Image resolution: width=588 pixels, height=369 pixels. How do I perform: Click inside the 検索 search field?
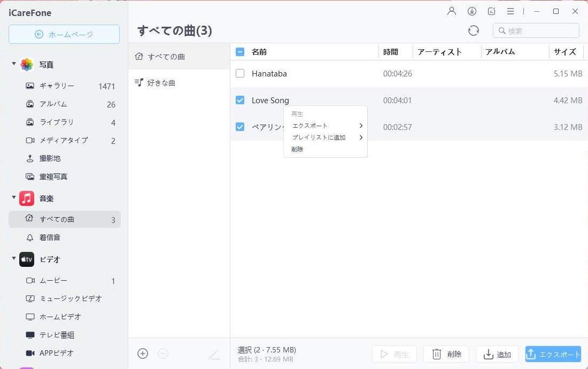click(536, 31)
